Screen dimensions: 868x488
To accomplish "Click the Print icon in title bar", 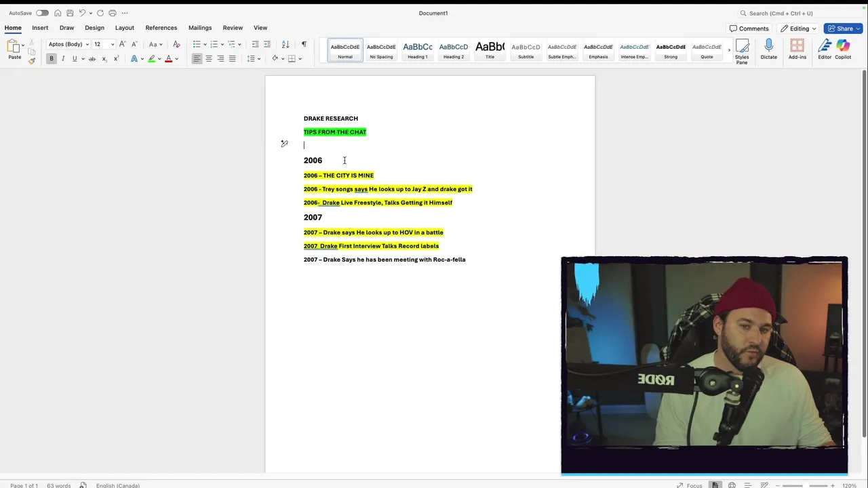I will (x=113, y=13).
